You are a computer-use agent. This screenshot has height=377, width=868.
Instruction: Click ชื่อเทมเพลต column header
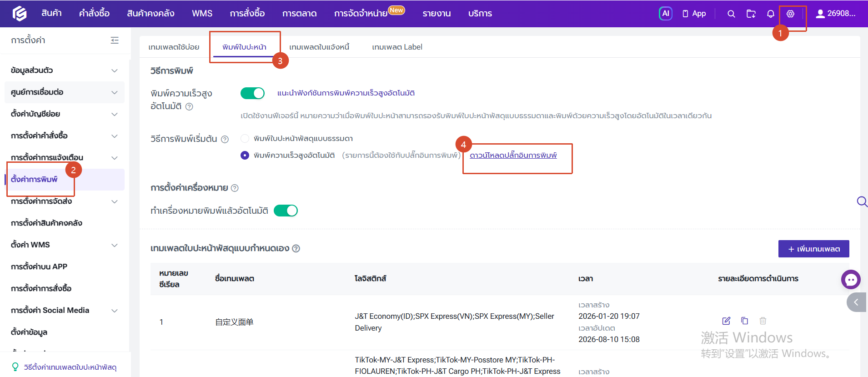click(235, 279)
